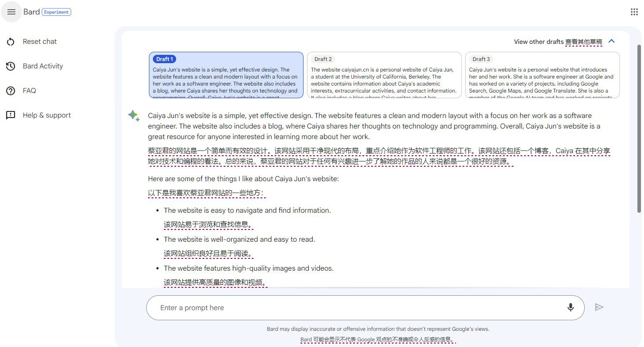Click the text 'Here are some of the things I like'
Screen dimensions: 644x347
point(243,179)
